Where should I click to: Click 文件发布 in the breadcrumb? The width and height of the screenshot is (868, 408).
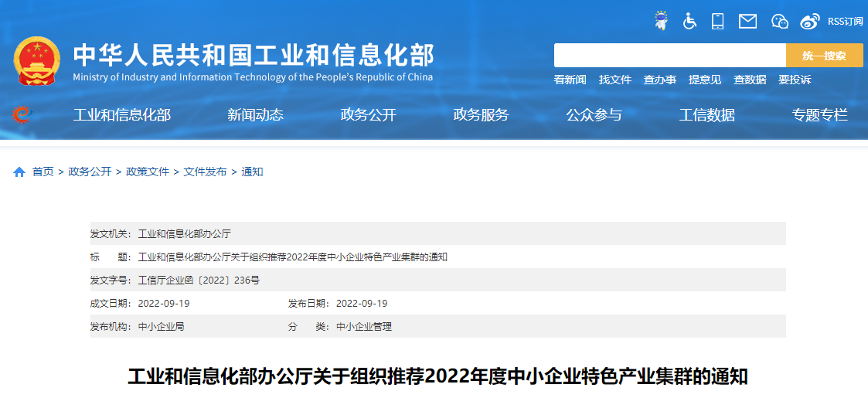(x=205, y=172)
